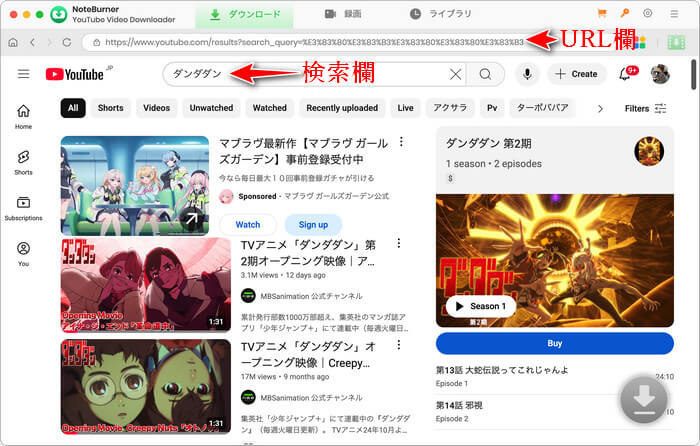Click the back navigation arrow
Viewport: 700px width, 446px height.
(33, 42)
